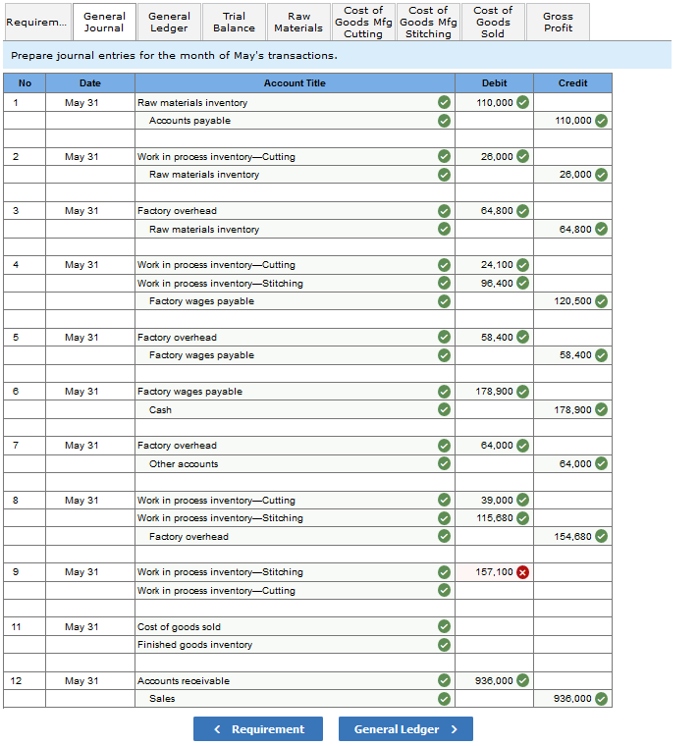
Task: Click empty credit cell for Finished goods inventory
Action: (572, 645)
